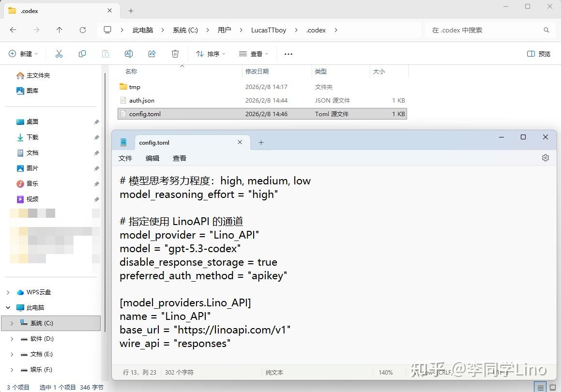Refresh the .codex folder view

click(x=83, y=30)
